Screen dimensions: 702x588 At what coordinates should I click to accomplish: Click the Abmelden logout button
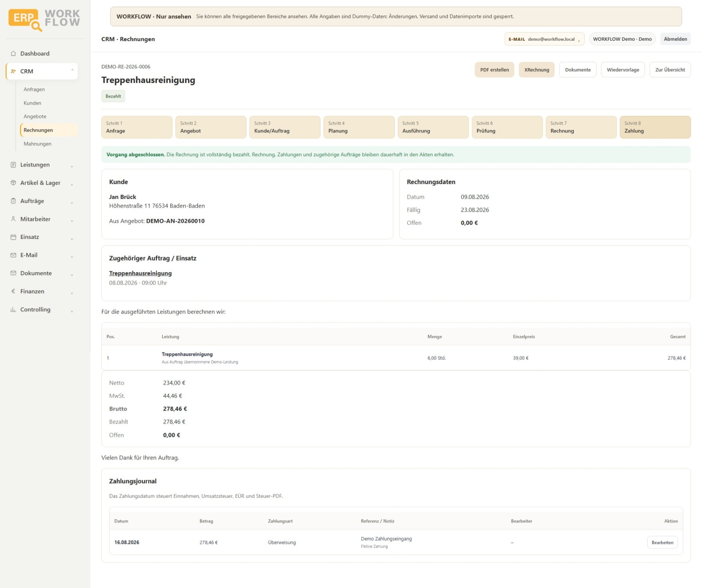tap(675, 39)
